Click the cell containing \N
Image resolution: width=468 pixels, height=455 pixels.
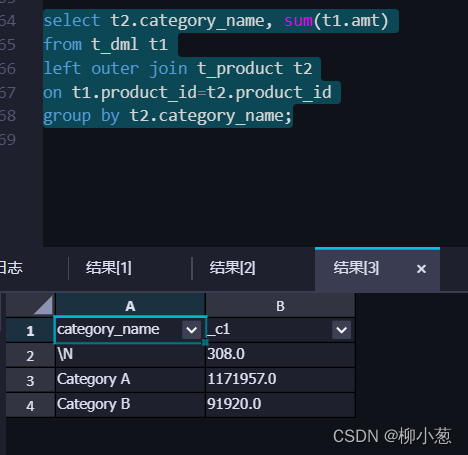point(130,355)
